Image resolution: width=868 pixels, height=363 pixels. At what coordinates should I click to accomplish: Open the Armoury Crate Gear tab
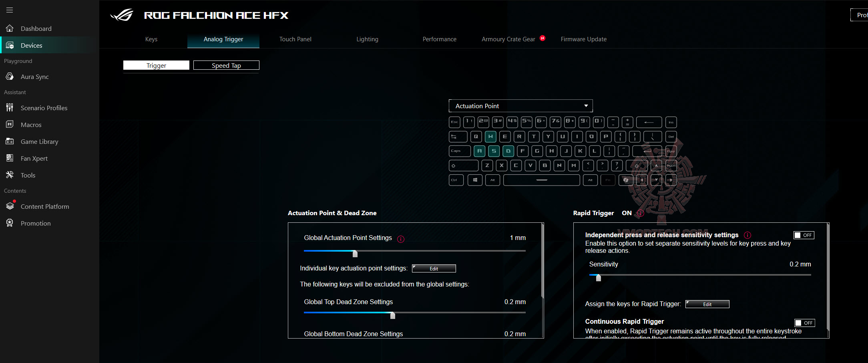[508, 39]
